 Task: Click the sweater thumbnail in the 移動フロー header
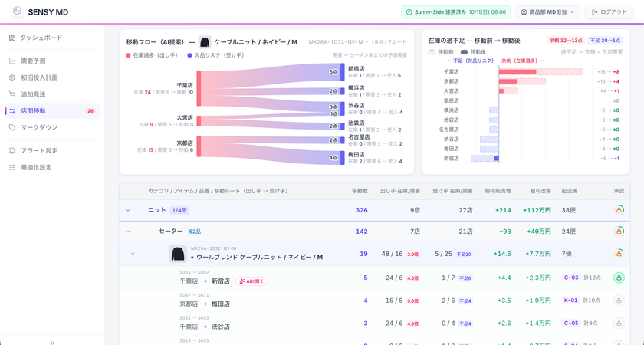[x=205, y=42]
